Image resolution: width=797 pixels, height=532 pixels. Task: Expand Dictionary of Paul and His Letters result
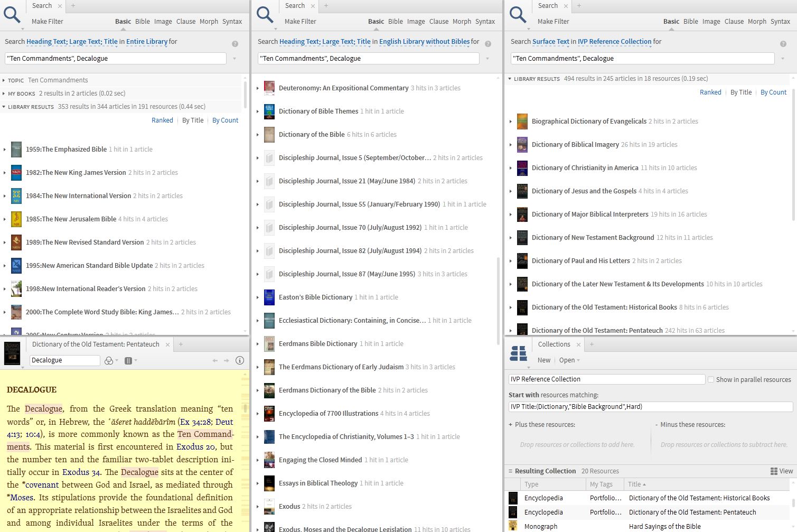pyautogui.click(x=511, y=261)
